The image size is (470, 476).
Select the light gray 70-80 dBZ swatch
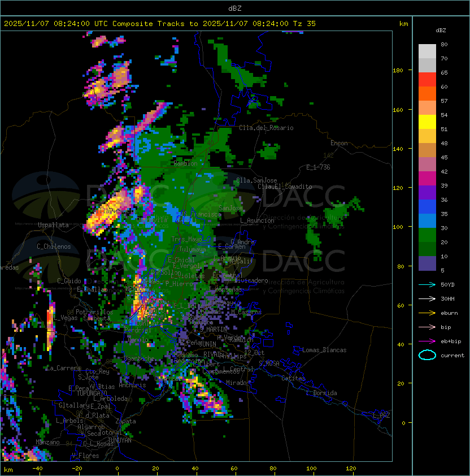tap(427, 51)
